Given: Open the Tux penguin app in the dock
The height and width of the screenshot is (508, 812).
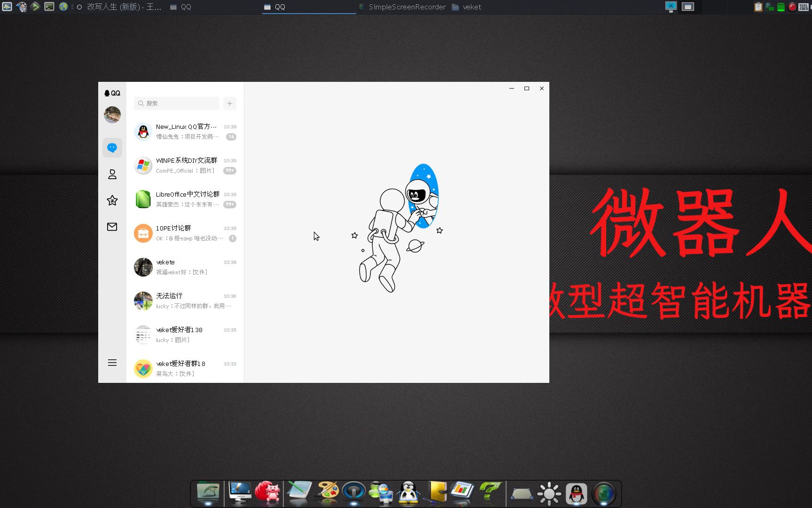Looking at the screenshot, I should click(x=408, y=493).
